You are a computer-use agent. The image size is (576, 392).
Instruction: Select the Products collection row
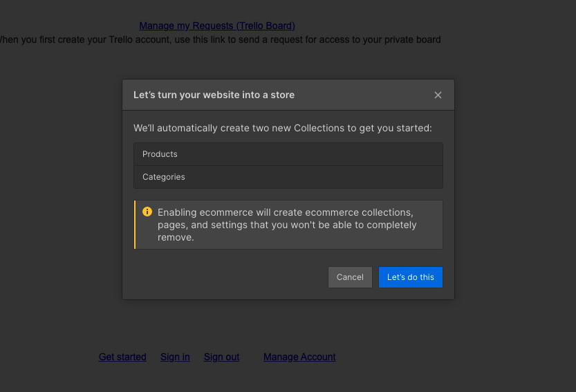coord(288,154)
